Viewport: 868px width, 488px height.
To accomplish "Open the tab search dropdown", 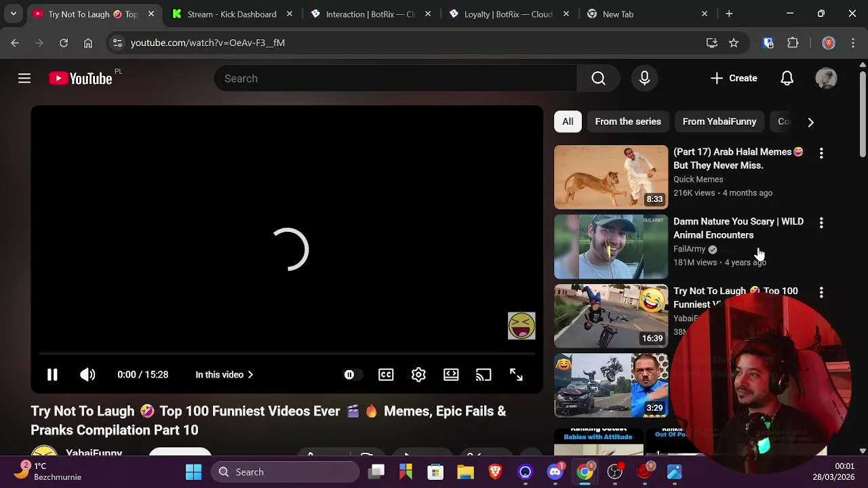I will [x=13, y=14].
